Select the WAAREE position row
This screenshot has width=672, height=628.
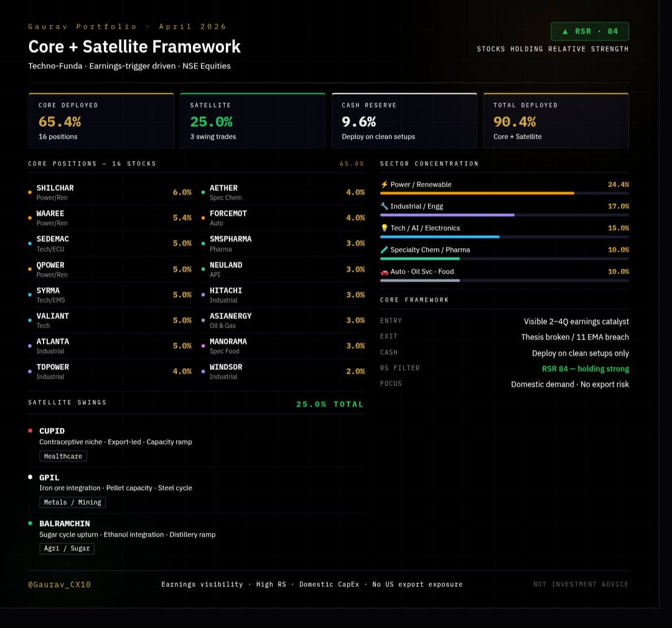pyautogui.click(x=110, y=218)
